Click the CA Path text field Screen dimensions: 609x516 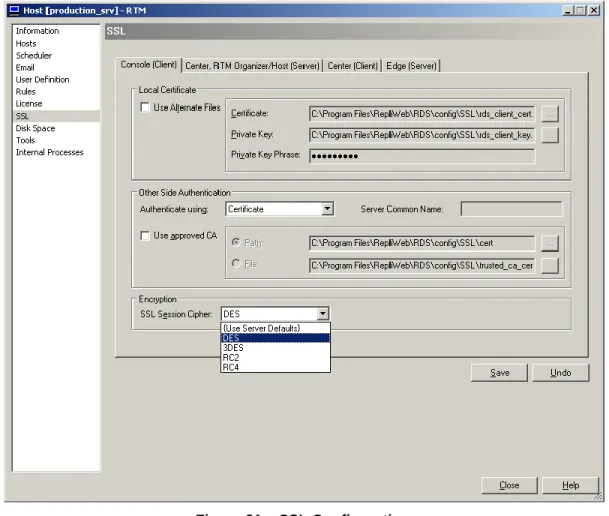(422, 243)
